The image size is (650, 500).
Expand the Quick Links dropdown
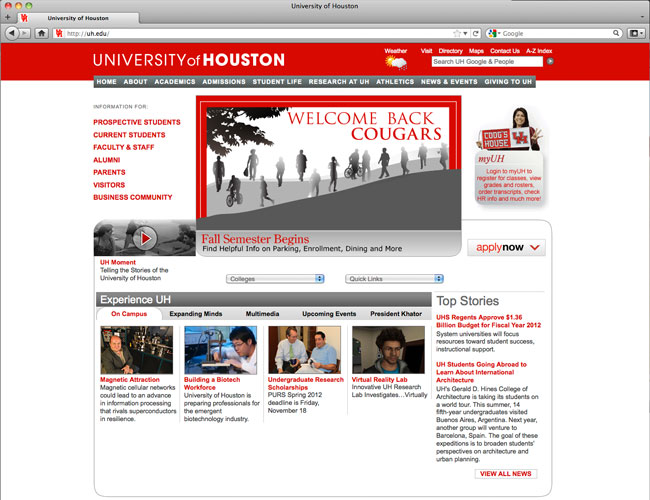394,279
